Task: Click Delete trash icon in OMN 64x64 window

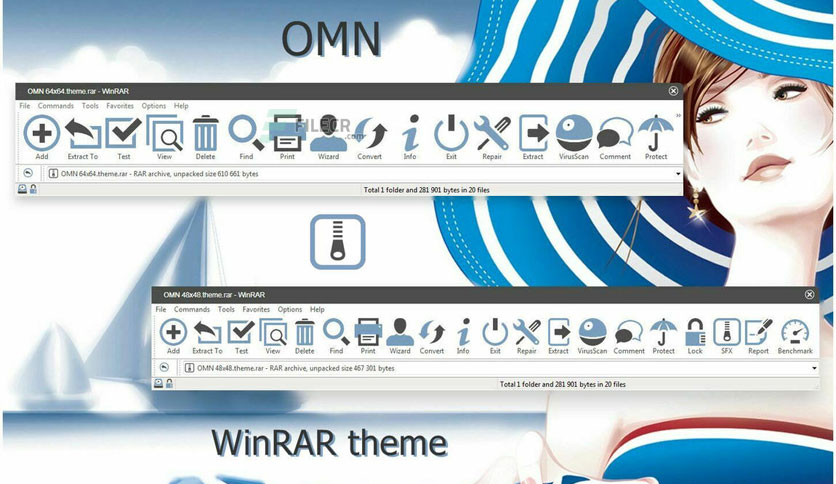Action: click(205, 133)
